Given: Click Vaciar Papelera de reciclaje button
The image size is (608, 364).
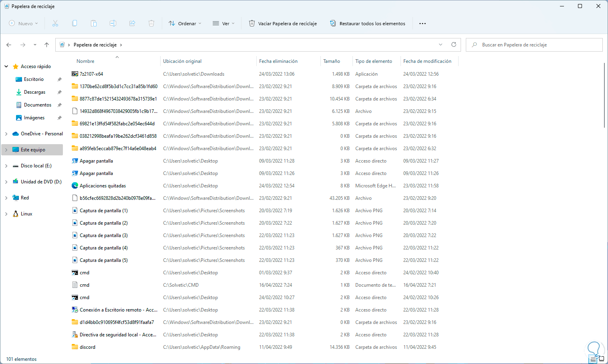Looking at the screenshot, I should (283, 24).
